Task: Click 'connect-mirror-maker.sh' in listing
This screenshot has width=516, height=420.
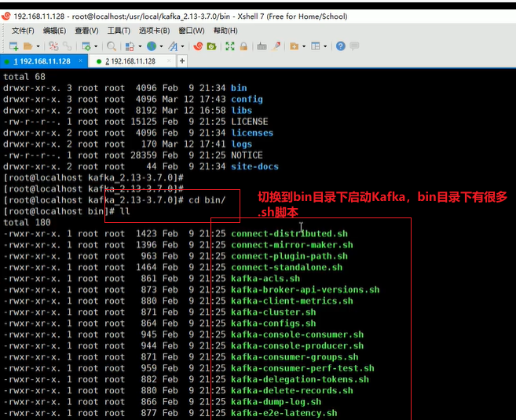Action: [x=292, y=245]
